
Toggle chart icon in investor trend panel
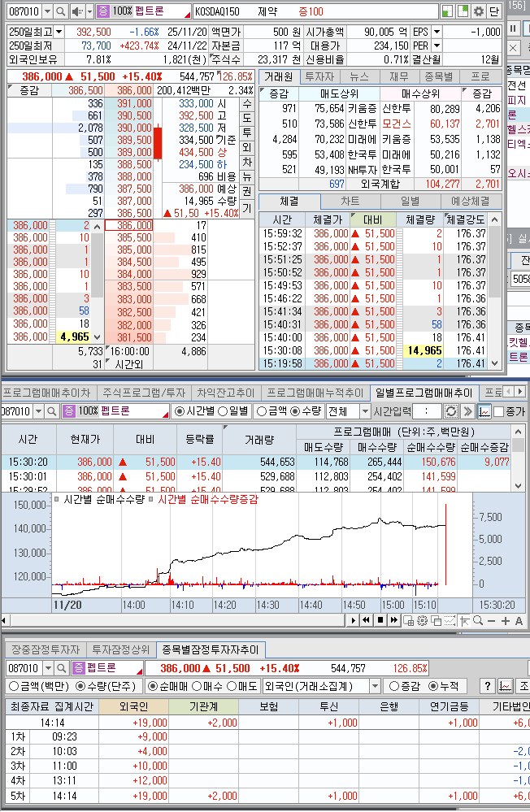click(505, 686)
